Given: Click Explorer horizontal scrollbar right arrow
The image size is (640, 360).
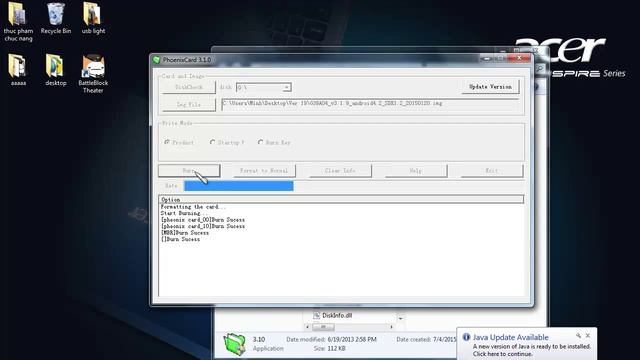Looking at the screenshot, I should click(391, 327).
